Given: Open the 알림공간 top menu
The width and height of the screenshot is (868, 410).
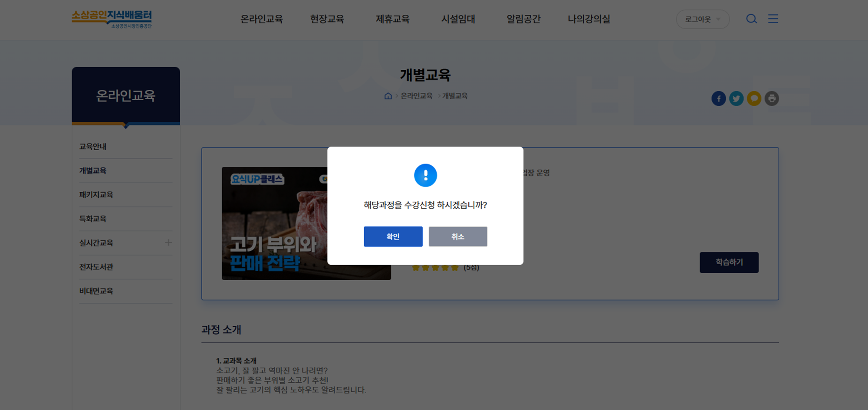Looking at the screenshot, I should 524,19.
